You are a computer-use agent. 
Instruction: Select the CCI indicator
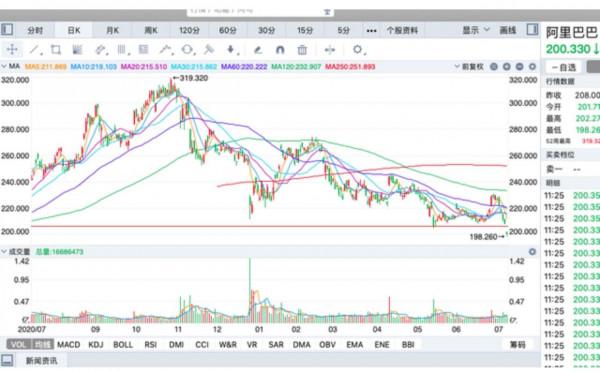(x=202, y=345)
